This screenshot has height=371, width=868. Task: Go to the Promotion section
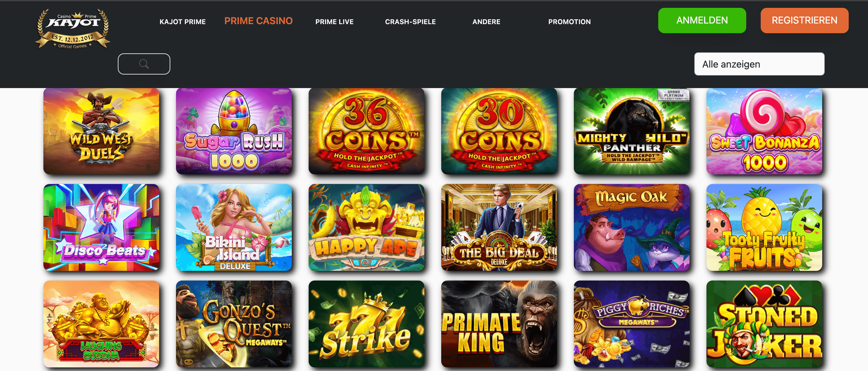pos(569,22)
